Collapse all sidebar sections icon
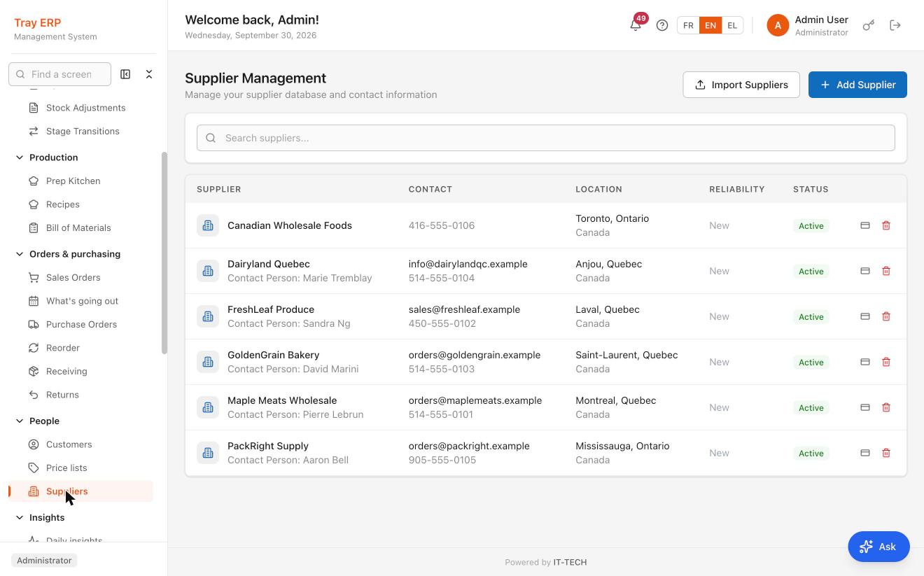 click(149, 74)
